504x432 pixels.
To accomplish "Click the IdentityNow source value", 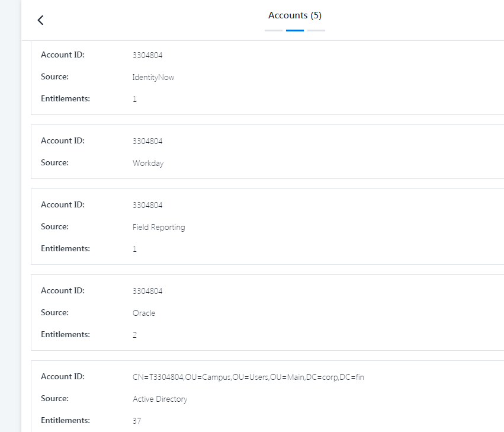I will point(153,77).
